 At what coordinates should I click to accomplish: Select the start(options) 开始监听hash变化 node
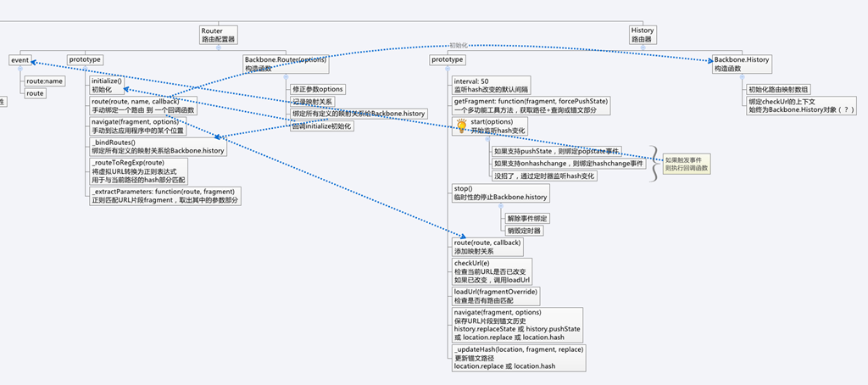pyautogui.click(x=489, y=126)
